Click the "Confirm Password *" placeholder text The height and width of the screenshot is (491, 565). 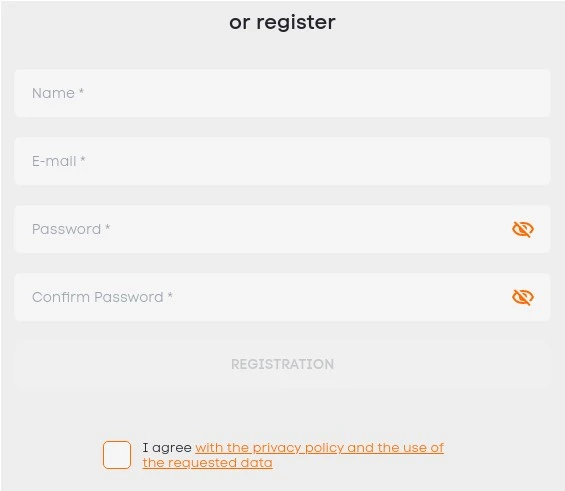pyautogui.click(x=102, y=297)
